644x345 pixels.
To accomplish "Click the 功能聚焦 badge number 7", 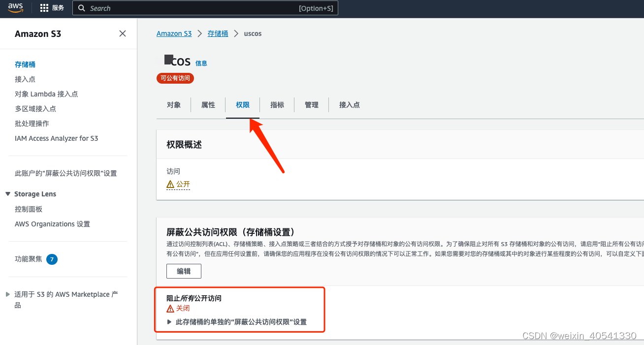I will click(52, 259).
